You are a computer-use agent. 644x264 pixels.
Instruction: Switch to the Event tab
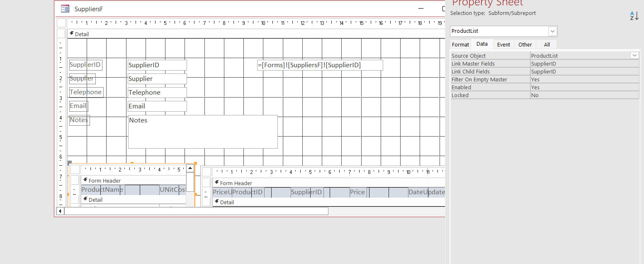[x=503, y=44]
